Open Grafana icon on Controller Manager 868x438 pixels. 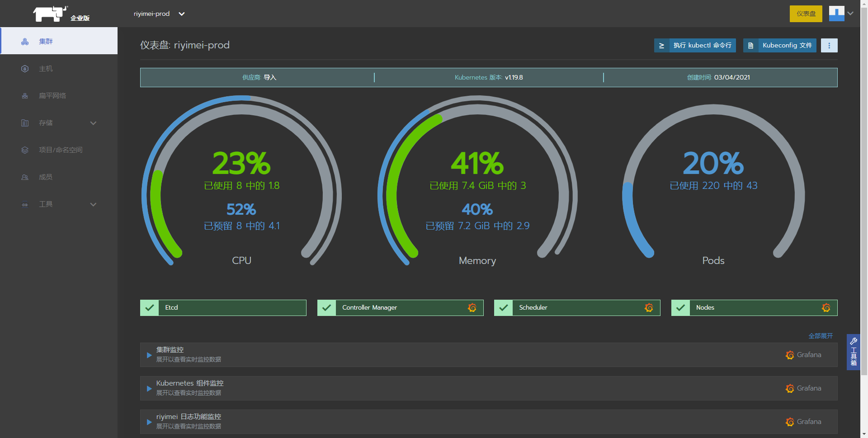[472, 308]
